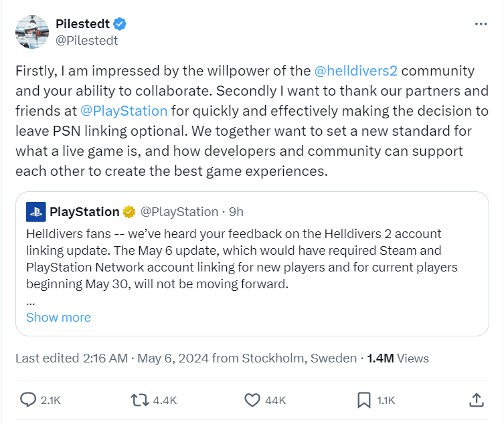Click PlayStation's gold verified badge
The image size is (504, 424).
[x=129, y=212]
